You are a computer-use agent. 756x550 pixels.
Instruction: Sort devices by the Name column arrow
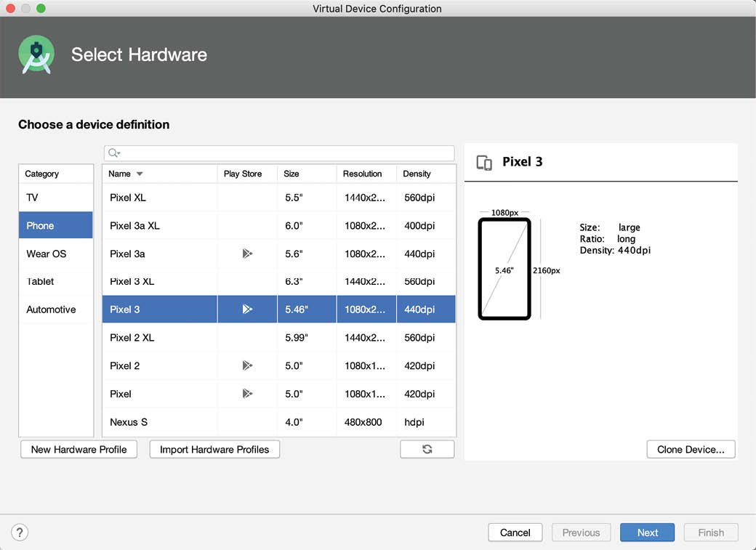coord(140,174)
